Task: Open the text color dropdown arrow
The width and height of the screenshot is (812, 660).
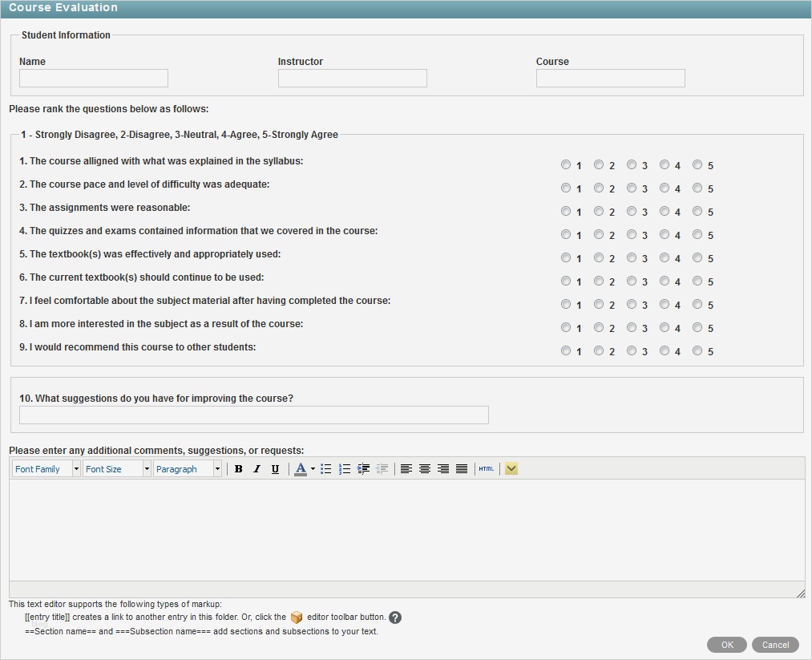Action: click(x=313, y=469)
